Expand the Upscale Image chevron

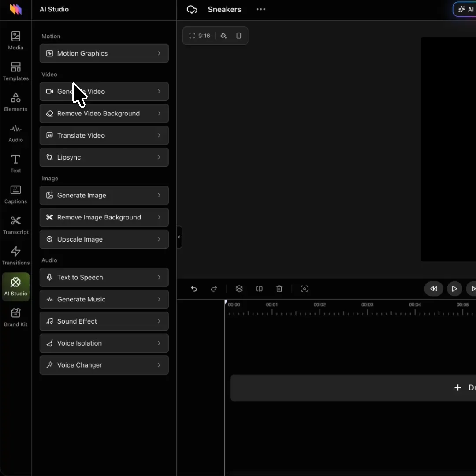(x=159, y=239)
